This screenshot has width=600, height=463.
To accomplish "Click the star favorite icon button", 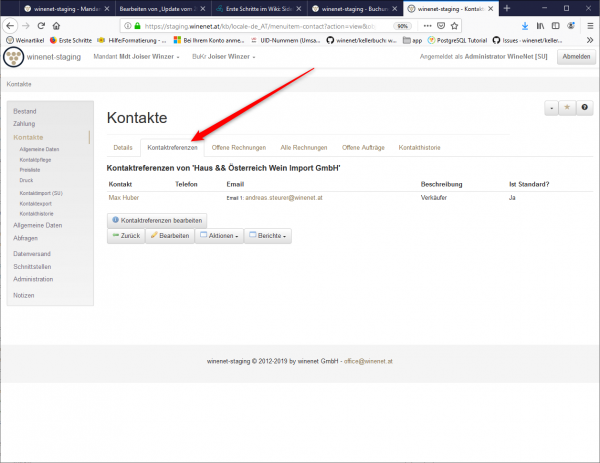I will (568, 107).
